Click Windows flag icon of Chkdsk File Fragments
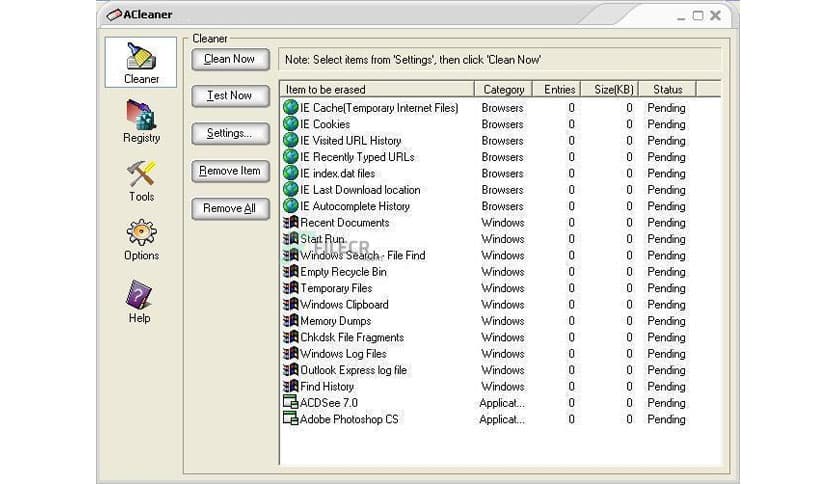Viewport: 836px width, 484px height. tap(291, 337)
